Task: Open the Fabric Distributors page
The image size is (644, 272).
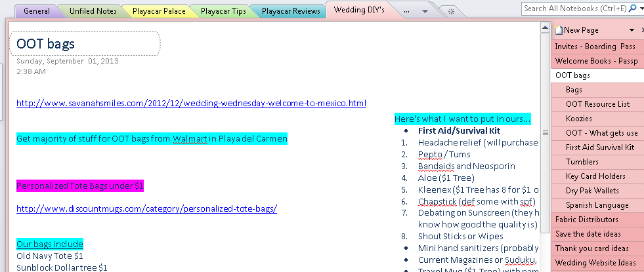Action: click(597, 219)
